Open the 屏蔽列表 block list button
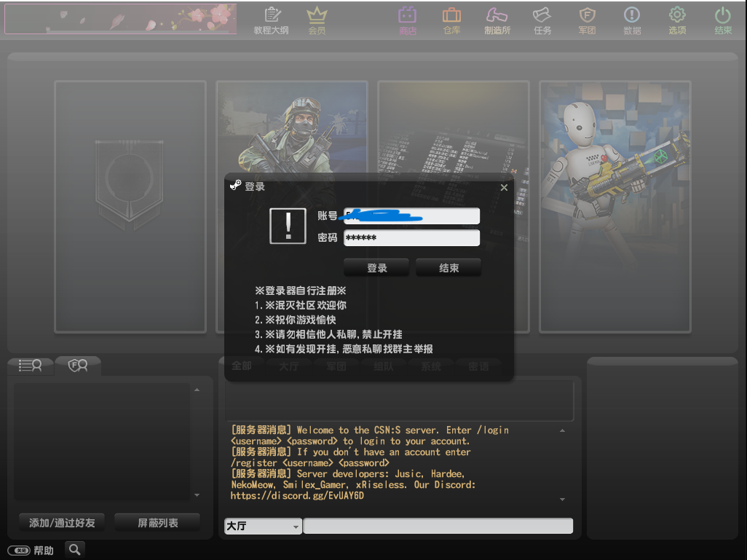This screenshot has height=560, width=747. coord(157,523)
